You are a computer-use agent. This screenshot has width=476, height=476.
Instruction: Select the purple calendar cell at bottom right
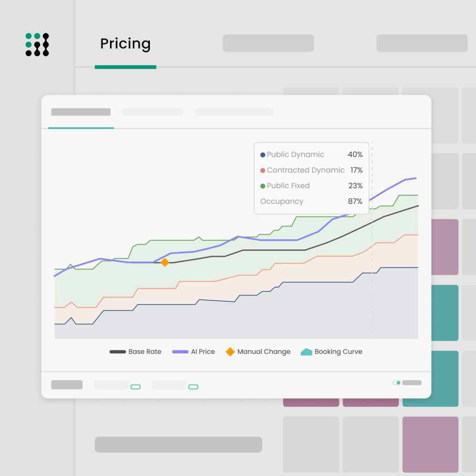point(430,444)
